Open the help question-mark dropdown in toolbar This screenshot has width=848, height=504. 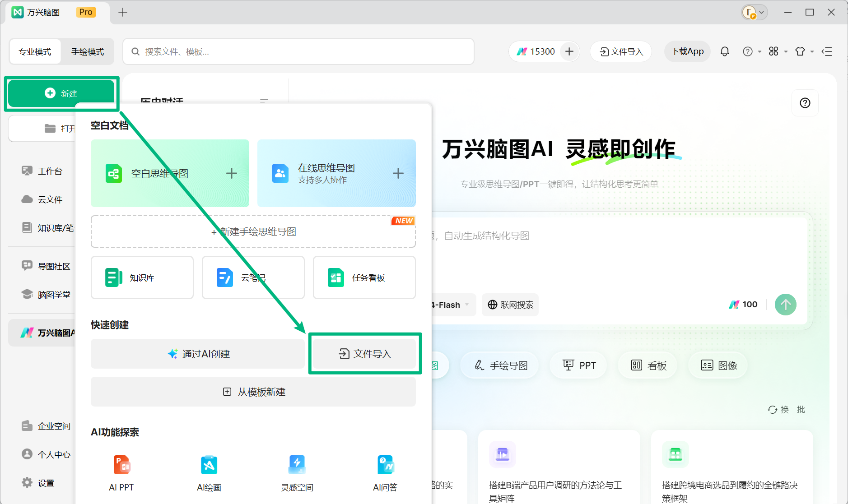pos(751,51)
